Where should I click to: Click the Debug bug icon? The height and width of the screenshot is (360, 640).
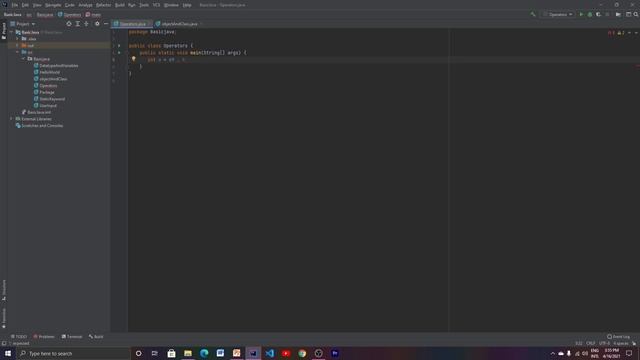[x=590, y=14]
